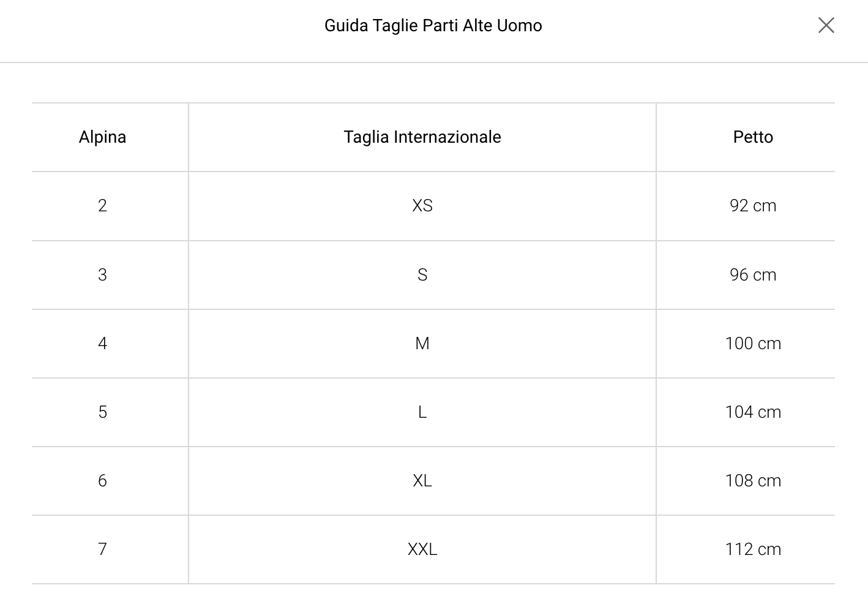The image size is (868, 615).
Task: Click the Guida Taglie Parti Alte Uomo title
Action: [x=433, y=26]
